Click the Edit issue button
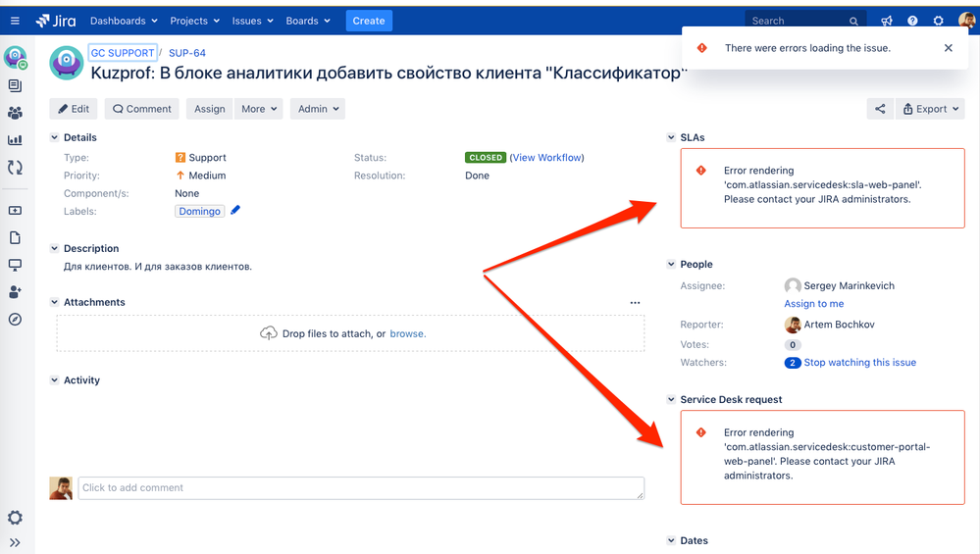This screenshot has width=980, height=554. point(74,109)
